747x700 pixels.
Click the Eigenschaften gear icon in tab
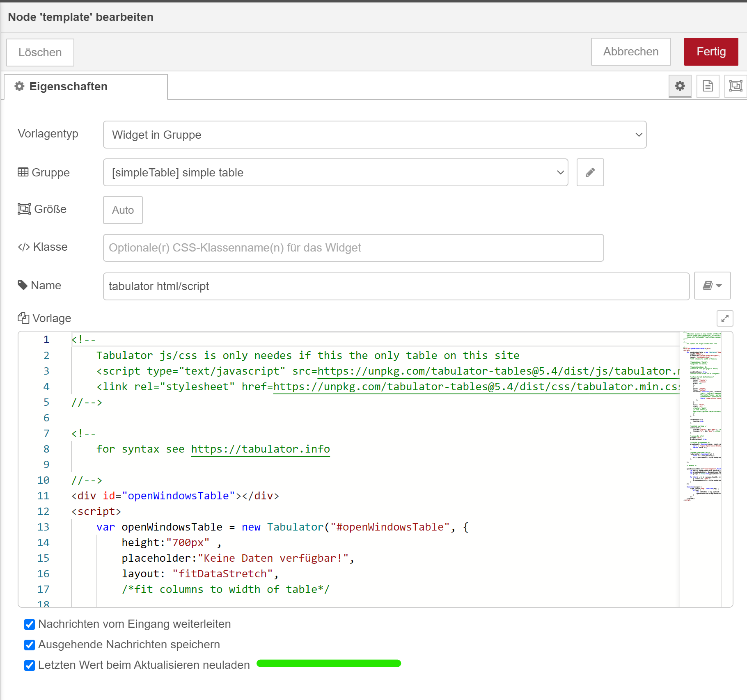[19, 86]
